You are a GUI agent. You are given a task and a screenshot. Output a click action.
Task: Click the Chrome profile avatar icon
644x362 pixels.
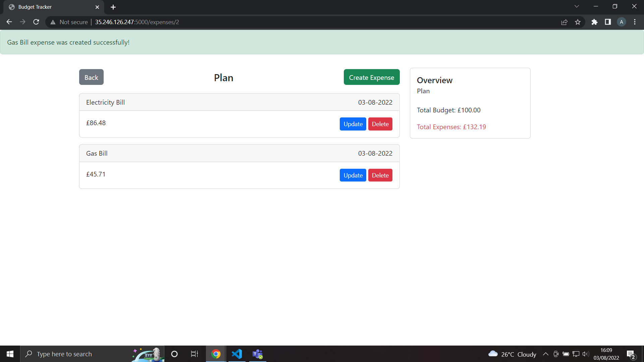pyautogui.click(x=622, y=22)
